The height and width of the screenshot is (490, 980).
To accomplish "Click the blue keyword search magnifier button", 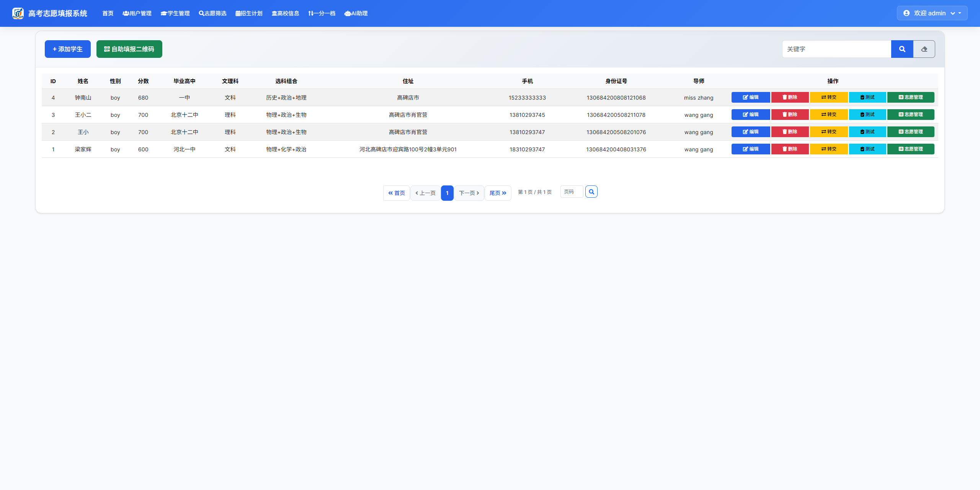I will coord(902,49).
